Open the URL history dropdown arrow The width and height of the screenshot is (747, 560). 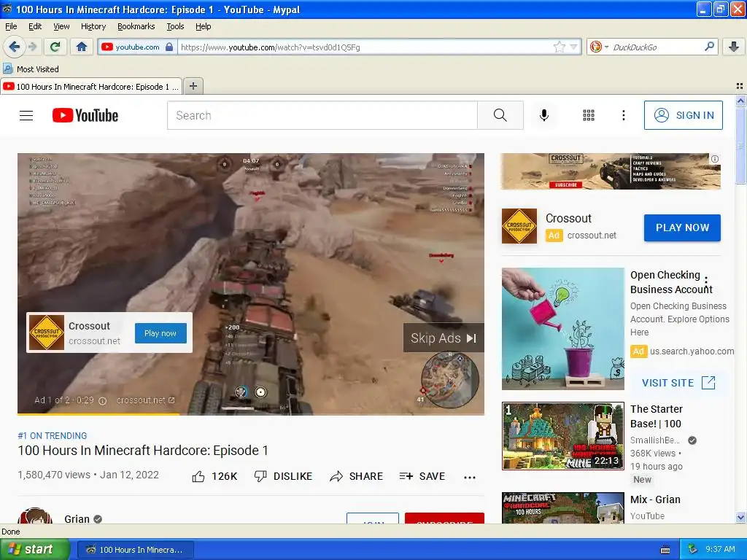pyautogui.click(x=573, y=47)
